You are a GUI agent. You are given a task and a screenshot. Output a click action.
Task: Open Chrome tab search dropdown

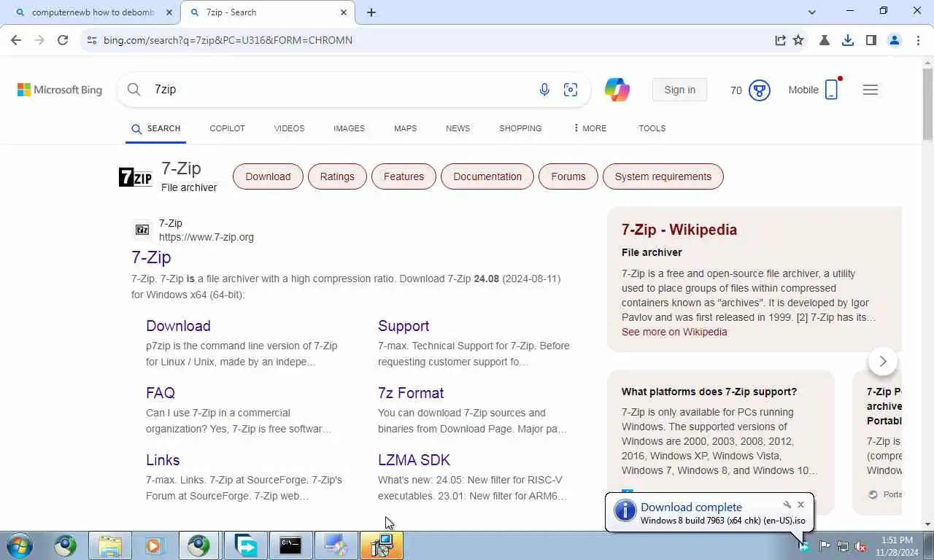click(812, 12)
